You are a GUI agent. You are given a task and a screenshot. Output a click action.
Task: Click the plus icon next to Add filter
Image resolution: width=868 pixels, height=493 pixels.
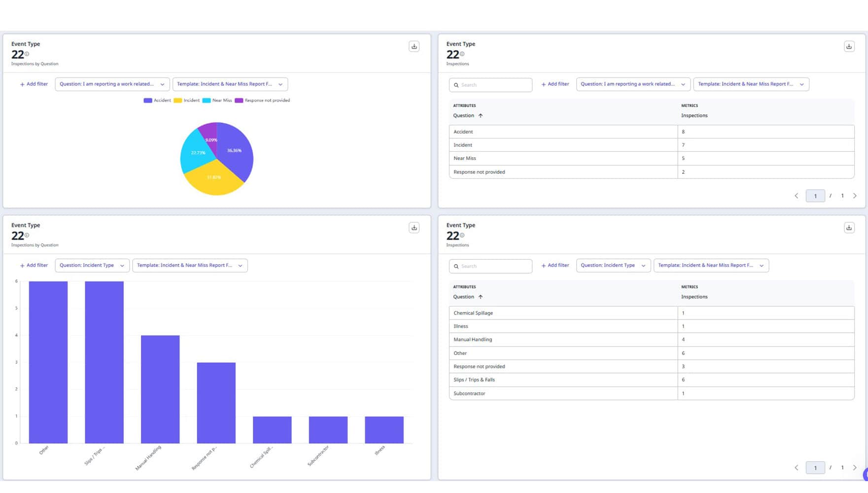pos(22,84)
